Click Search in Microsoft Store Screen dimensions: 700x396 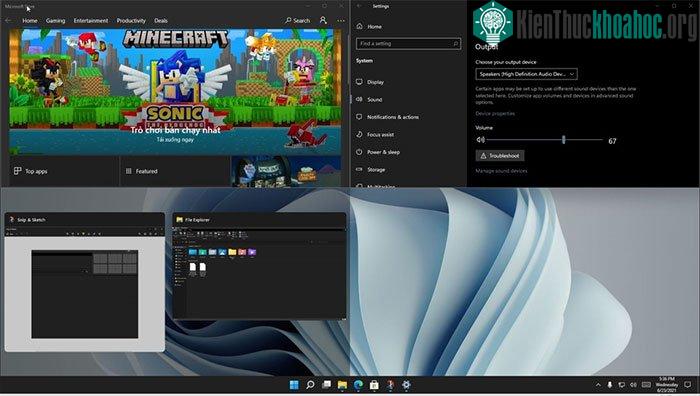click(x=297, y=21)
